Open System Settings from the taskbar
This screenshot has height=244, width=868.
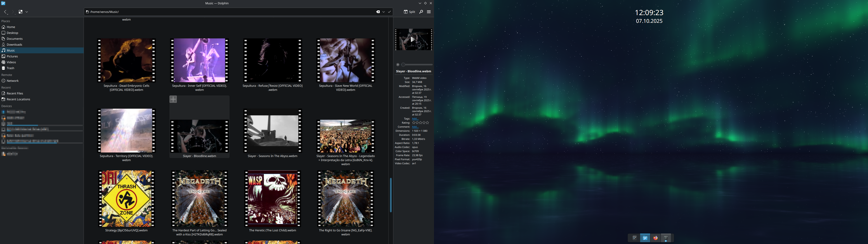634,238
